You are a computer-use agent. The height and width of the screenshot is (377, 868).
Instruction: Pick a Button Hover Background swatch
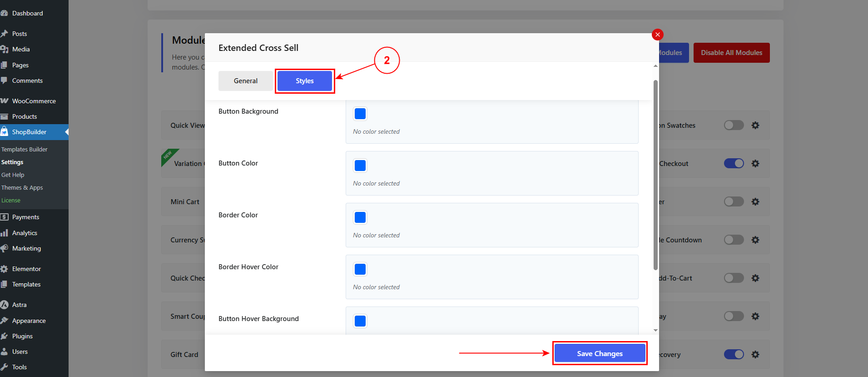point(360,321)
